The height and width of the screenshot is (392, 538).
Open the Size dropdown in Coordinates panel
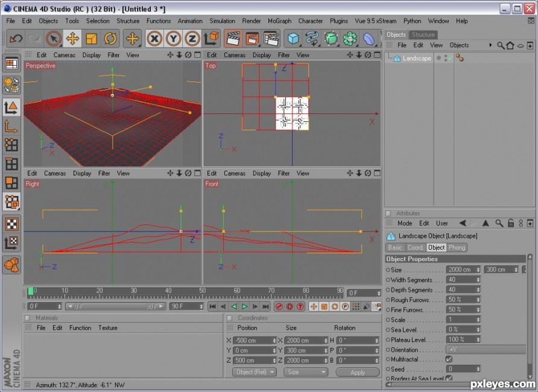click(306, 372)
